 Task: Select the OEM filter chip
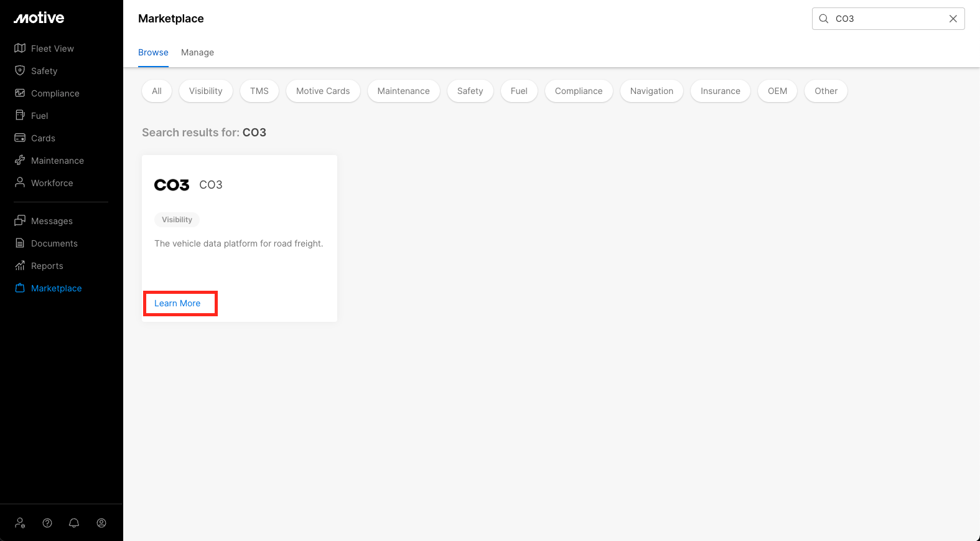pos(778,91)
